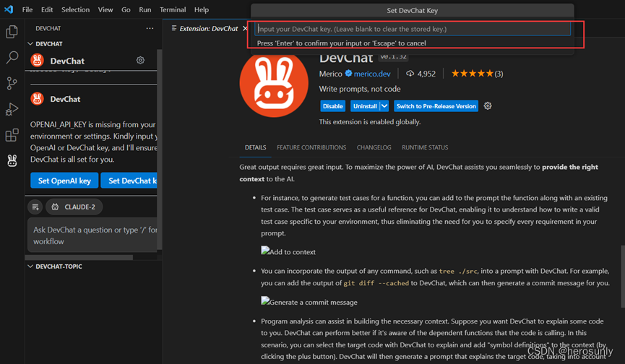Click Switch to Pre-Release Version

tap(436, 106)
